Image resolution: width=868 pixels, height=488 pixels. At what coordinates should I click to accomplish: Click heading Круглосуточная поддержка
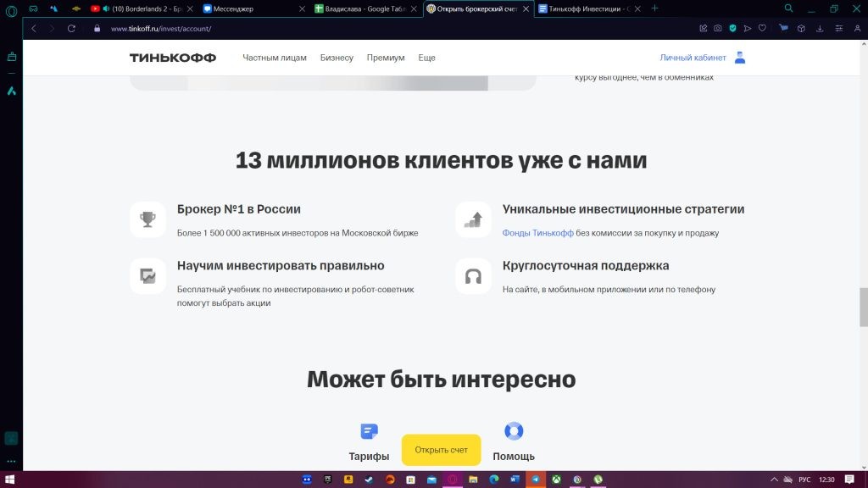point(586,265)
